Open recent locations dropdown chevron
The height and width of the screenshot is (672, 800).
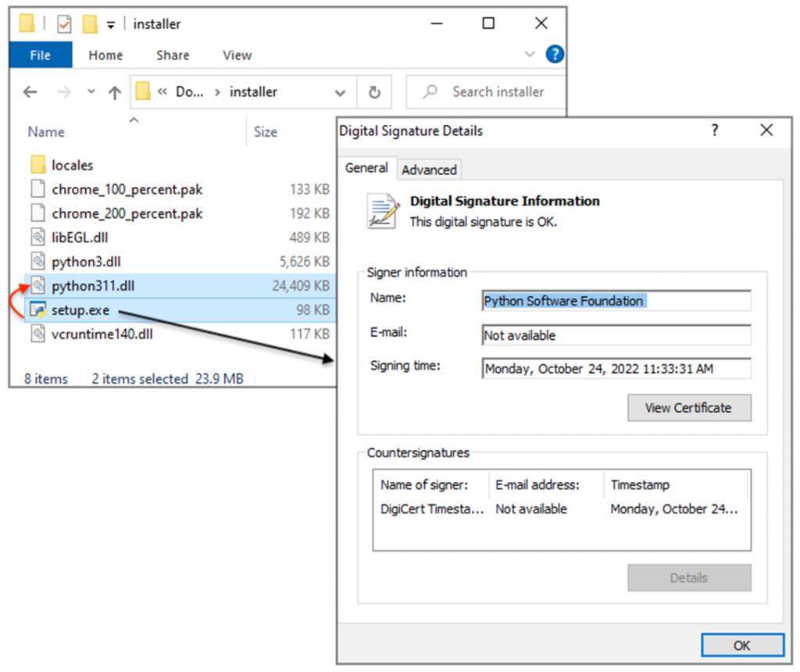click(91, 92)
